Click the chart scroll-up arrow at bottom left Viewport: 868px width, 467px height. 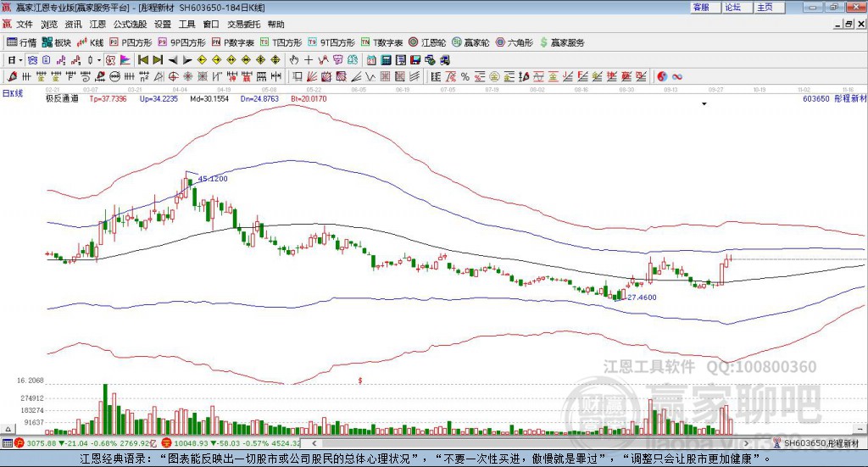tap(8, 429)
